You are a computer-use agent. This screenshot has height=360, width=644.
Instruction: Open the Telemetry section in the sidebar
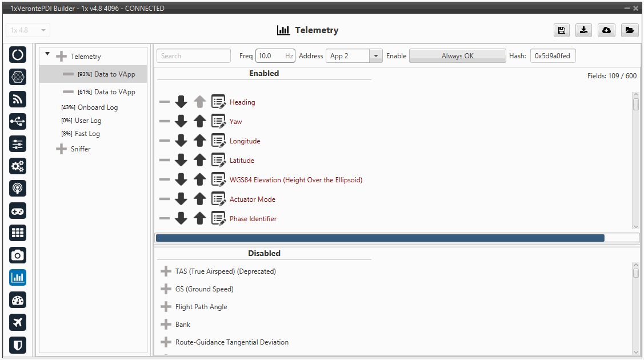tap(18, 278)
